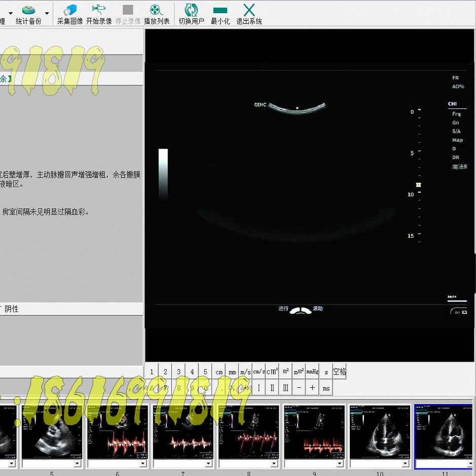Insert plus sign from keypad

click(x=312, y=388)
